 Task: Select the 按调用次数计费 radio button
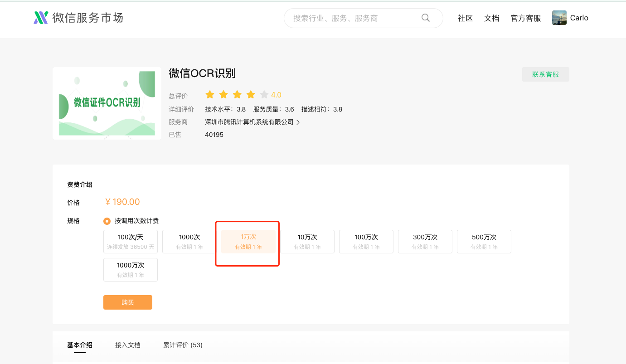pos(107,221)
